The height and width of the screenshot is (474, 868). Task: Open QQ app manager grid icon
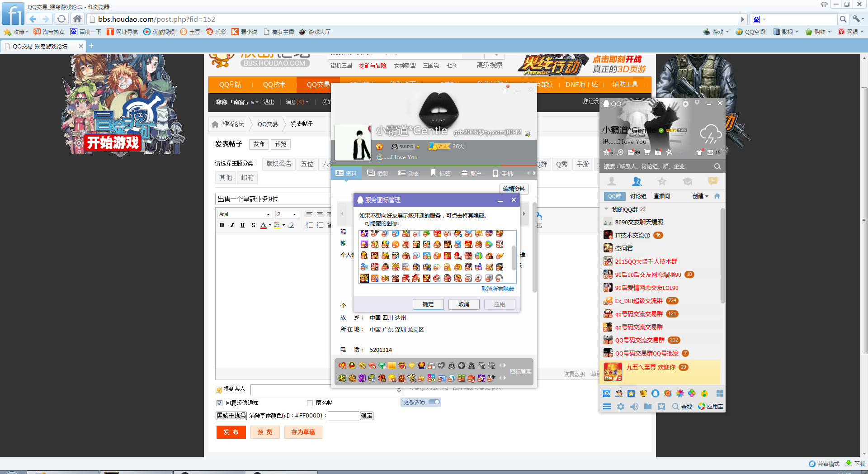point(720,393)
